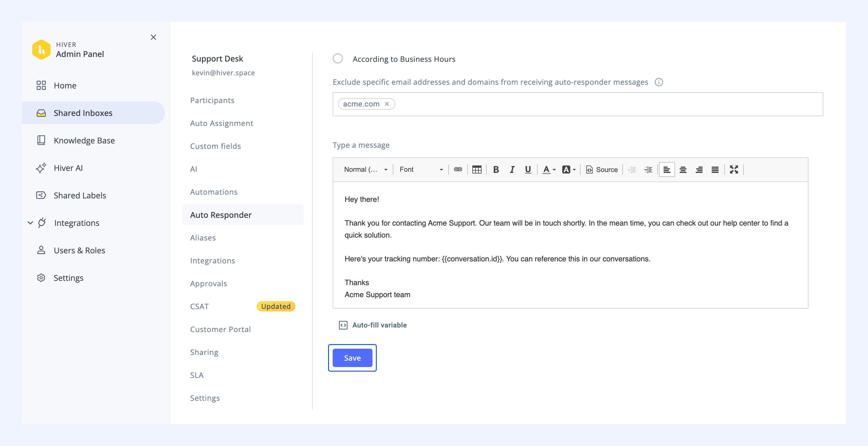The height and width of the screenshot is (446, 868).
Task: Open the Auto Assignment tab
Action: (222, 123)
